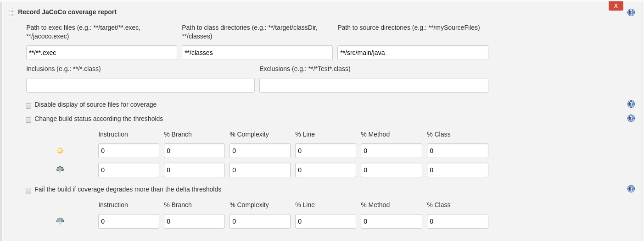Open help for delta thresholds option
This screenshot has width=644, height=241.
[631, 189]
